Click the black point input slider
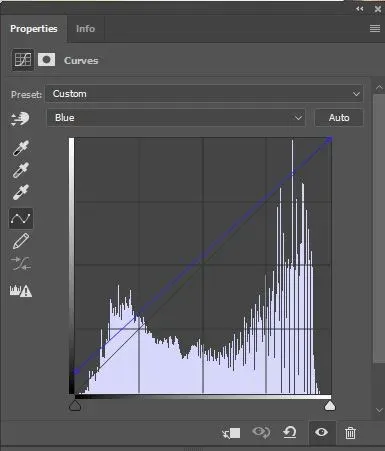The image size is (385, 451). [75, 406]
